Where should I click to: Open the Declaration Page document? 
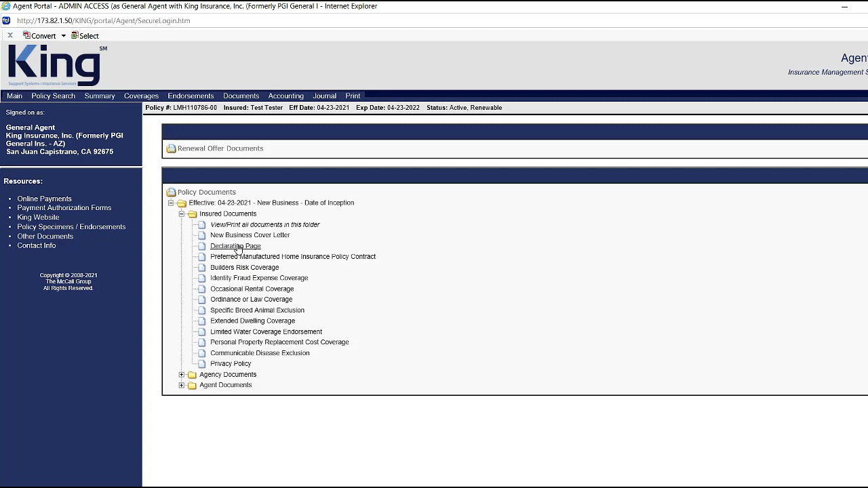[x=235, y=246]
